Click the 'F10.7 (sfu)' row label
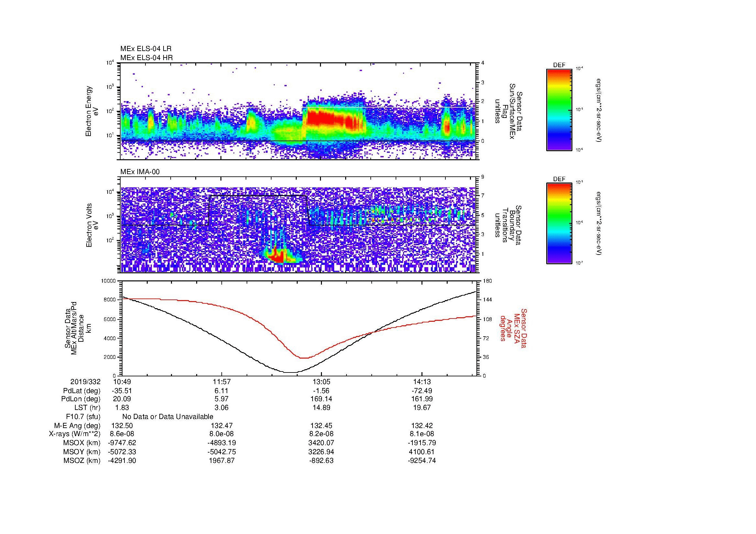Image resolution: width=756 pixels, height=534 pixels. click(83, 416)
